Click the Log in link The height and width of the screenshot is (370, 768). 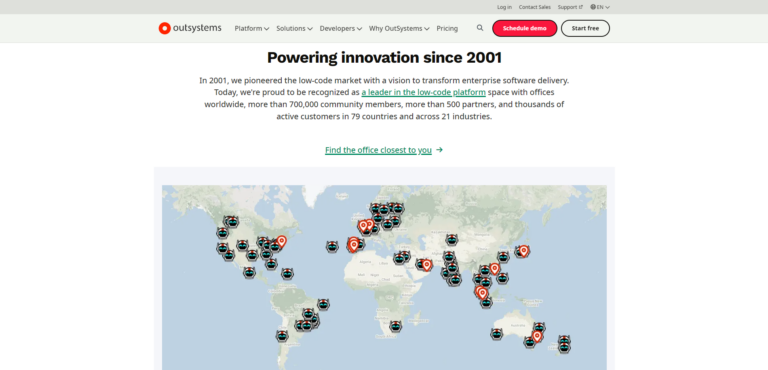[x=504, y=7]
